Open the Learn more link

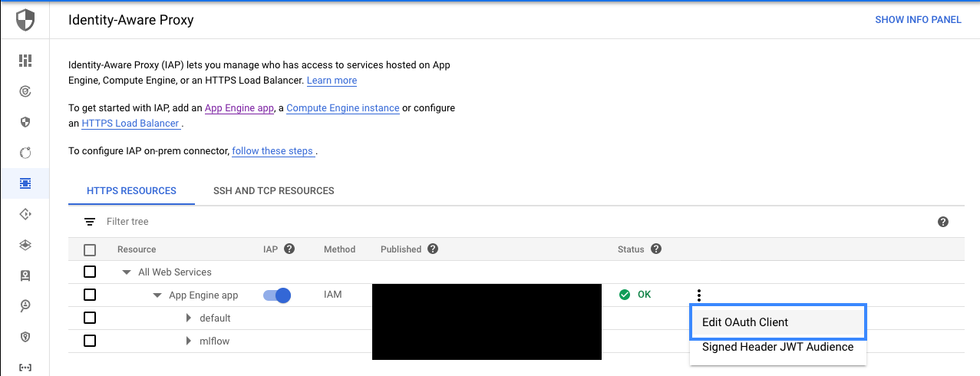tap(332, 81)
